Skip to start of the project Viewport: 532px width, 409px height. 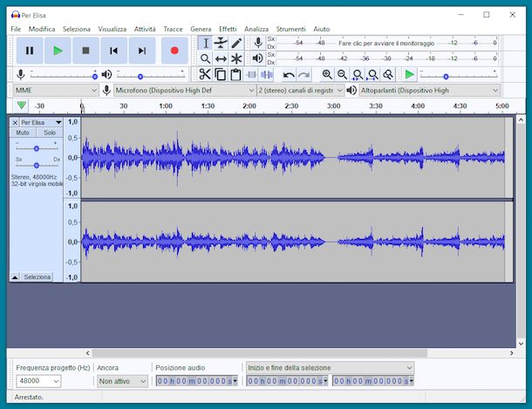click(x=114, y=51)
